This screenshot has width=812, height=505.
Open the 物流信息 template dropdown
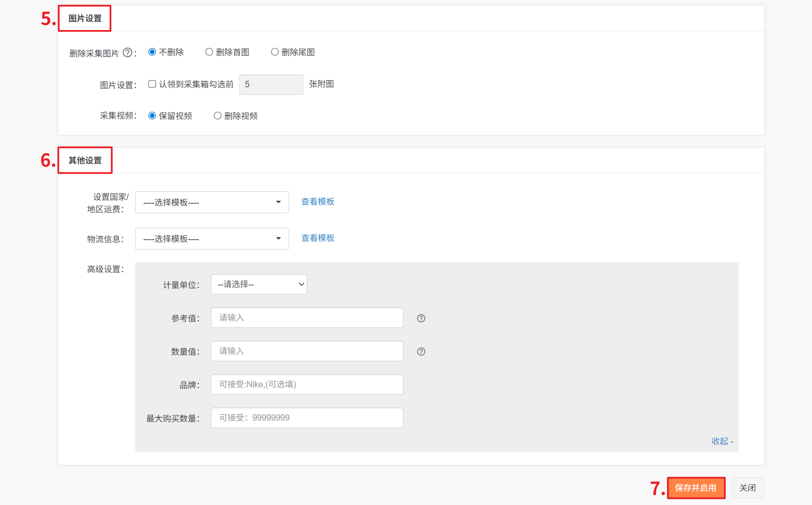click(212, 238)
